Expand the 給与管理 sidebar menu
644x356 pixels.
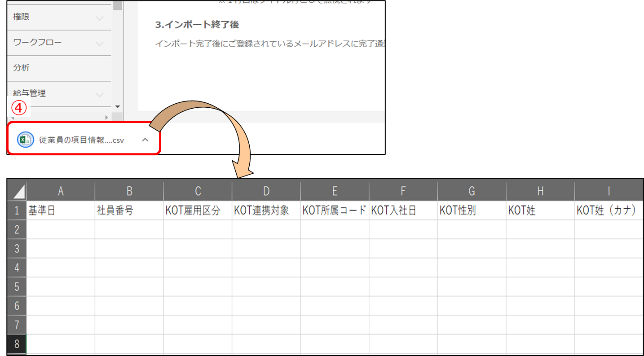point(59,93)
